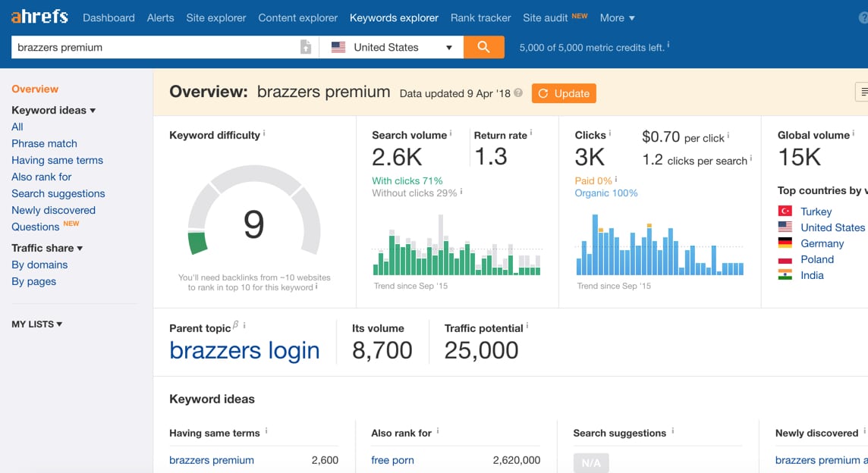Open Phrase match in the sidebar
Viewport: 868px width, 473px height.
pyautogui.click(x=44, y=143)
